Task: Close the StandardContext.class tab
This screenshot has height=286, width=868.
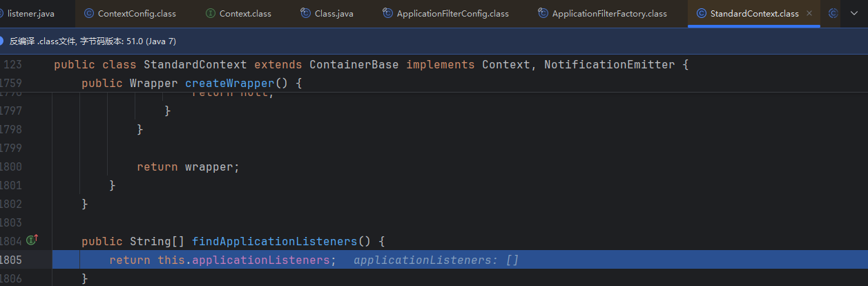Action: coord(809,13)
